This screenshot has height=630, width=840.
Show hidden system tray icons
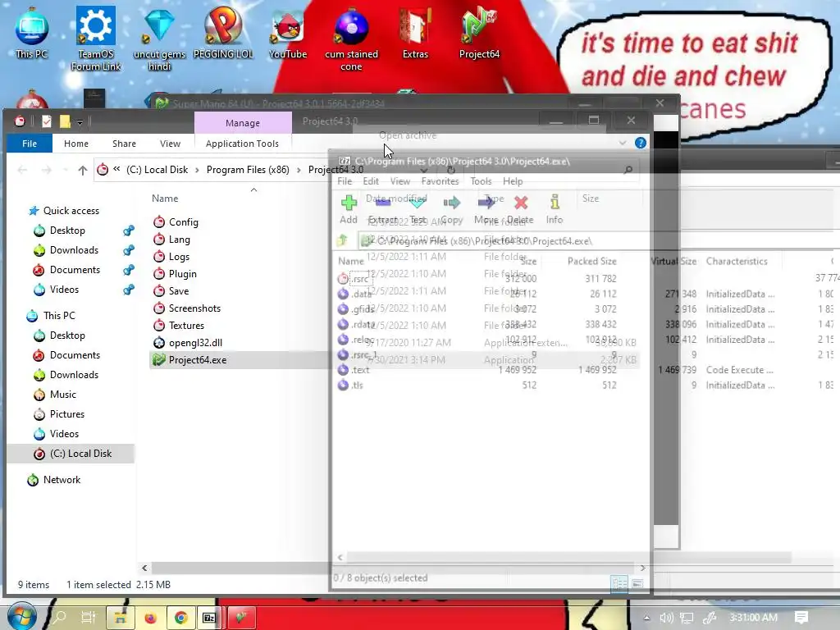coord(646,618)
